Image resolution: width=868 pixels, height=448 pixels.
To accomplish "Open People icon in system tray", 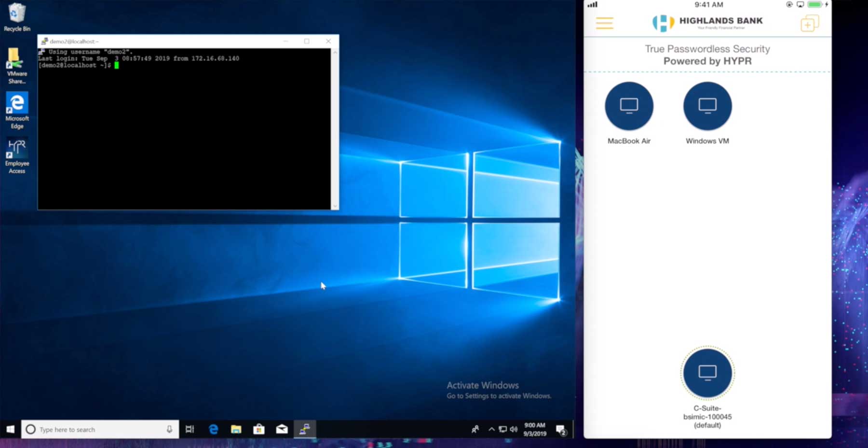I will click(475, 429).
